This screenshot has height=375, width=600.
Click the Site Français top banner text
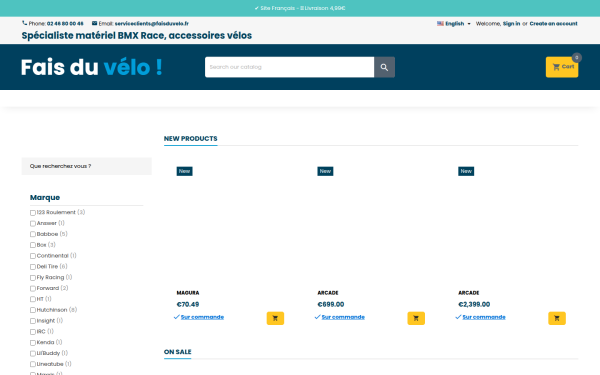point(300,8)
